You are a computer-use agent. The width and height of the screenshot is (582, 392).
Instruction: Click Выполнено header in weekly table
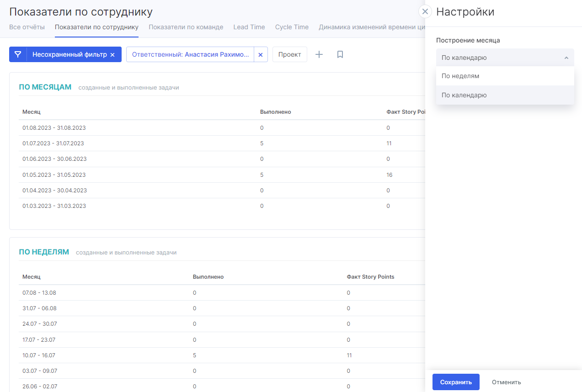pos(208,277)
